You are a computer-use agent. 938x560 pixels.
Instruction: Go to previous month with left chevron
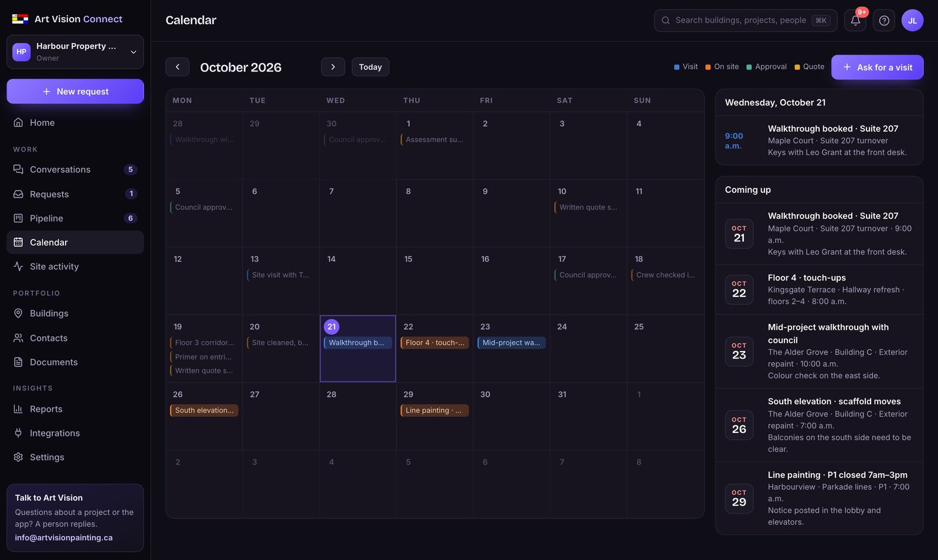(x=177, y=67)
